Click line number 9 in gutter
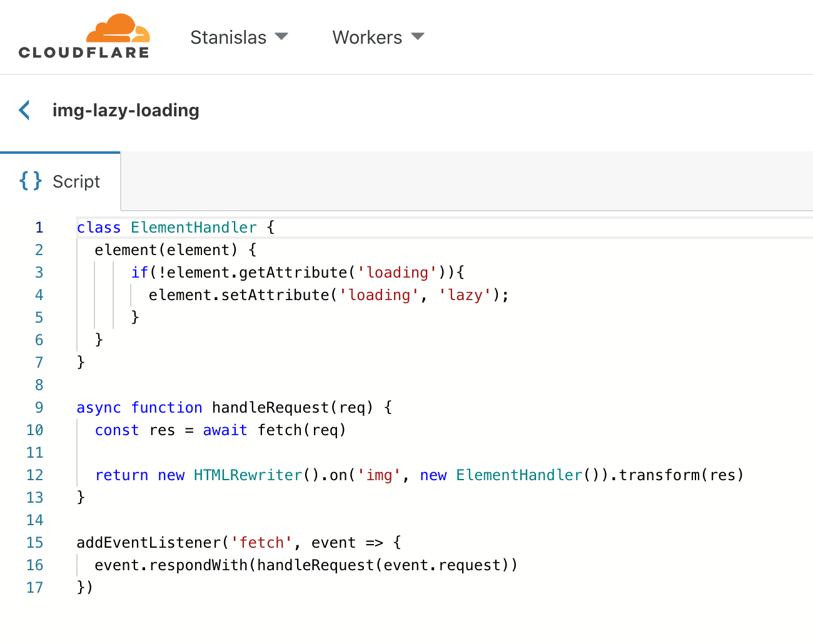This screenshot has height=644, width=813. click(x=39, y=408)
